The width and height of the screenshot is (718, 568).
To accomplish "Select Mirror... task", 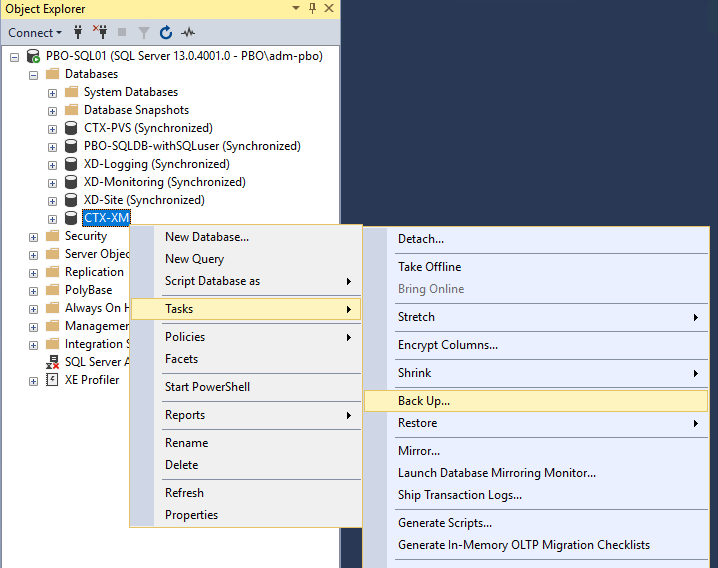I will pyautogui.click(x=536, y=451).
